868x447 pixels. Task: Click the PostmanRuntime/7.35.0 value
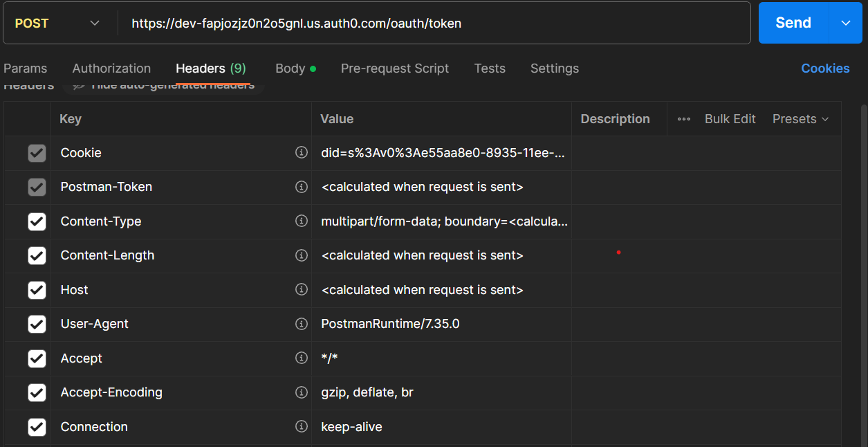pos(390,324)
